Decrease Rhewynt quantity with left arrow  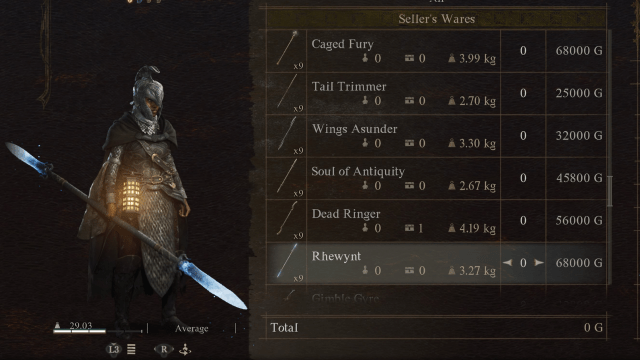click(x=507, y=262)
